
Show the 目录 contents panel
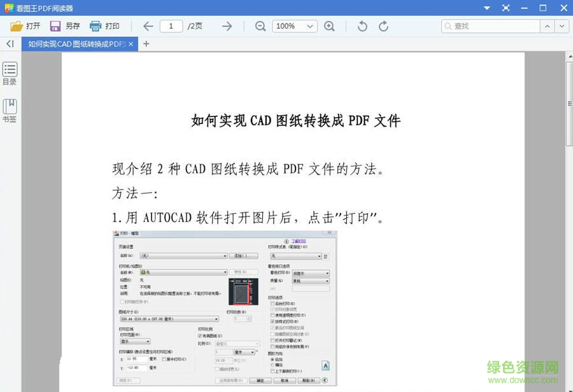[10, 72]
